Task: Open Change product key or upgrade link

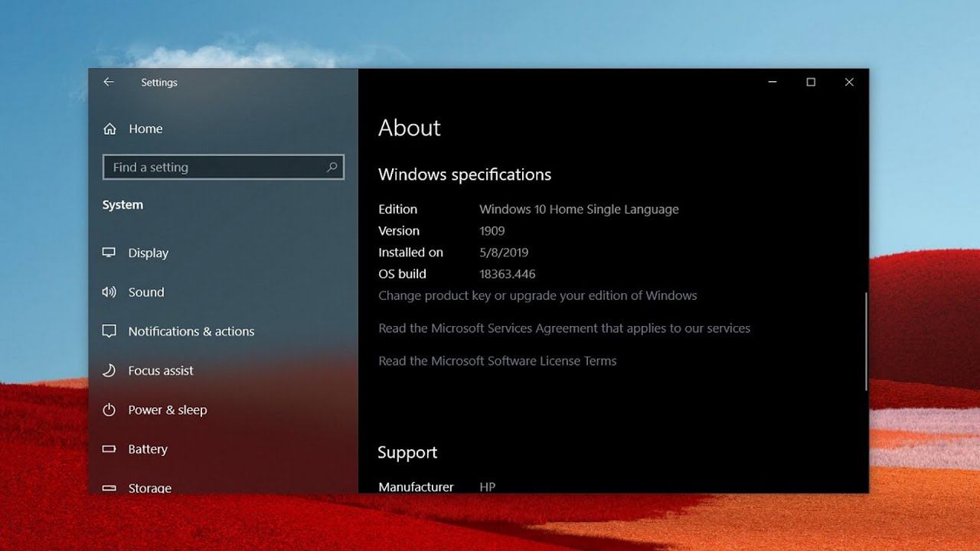Action: click(537, 295)
